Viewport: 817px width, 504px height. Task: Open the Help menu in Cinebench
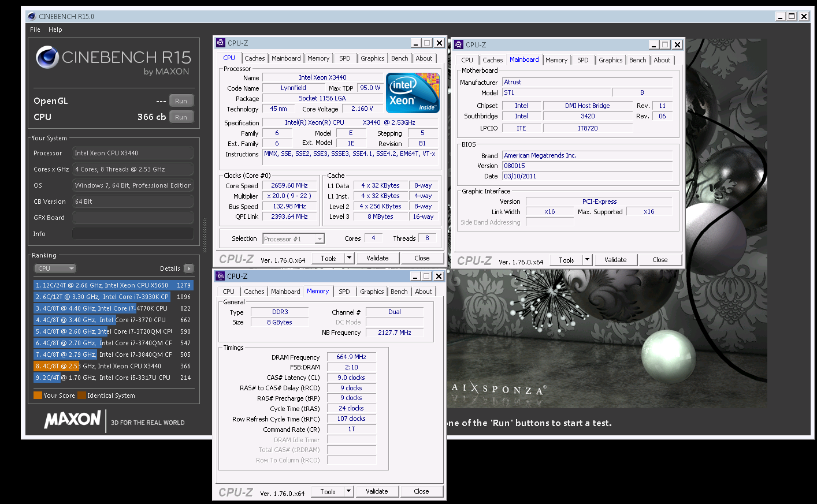pos(55,29)
